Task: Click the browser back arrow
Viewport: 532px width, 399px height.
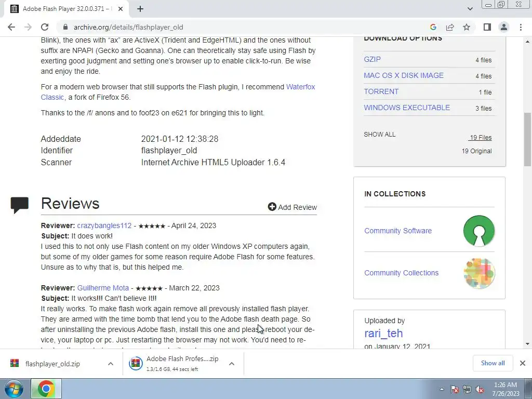Action: click(11, 27)
